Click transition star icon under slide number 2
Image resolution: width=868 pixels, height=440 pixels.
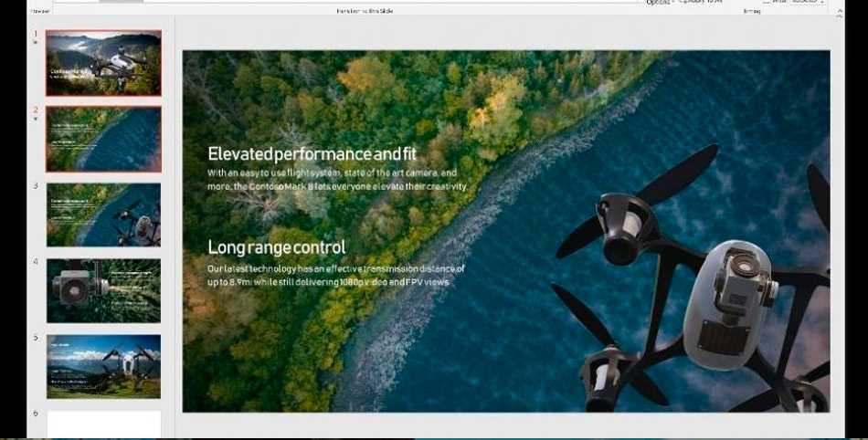point(36,119)
